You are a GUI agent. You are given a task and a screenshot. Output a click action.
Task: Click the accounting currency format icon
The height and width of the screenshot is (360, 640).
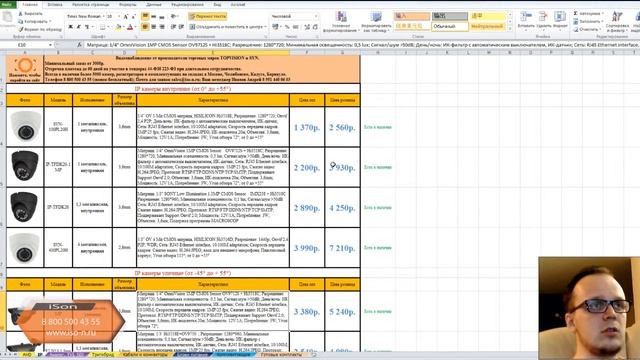coord(276,27)
